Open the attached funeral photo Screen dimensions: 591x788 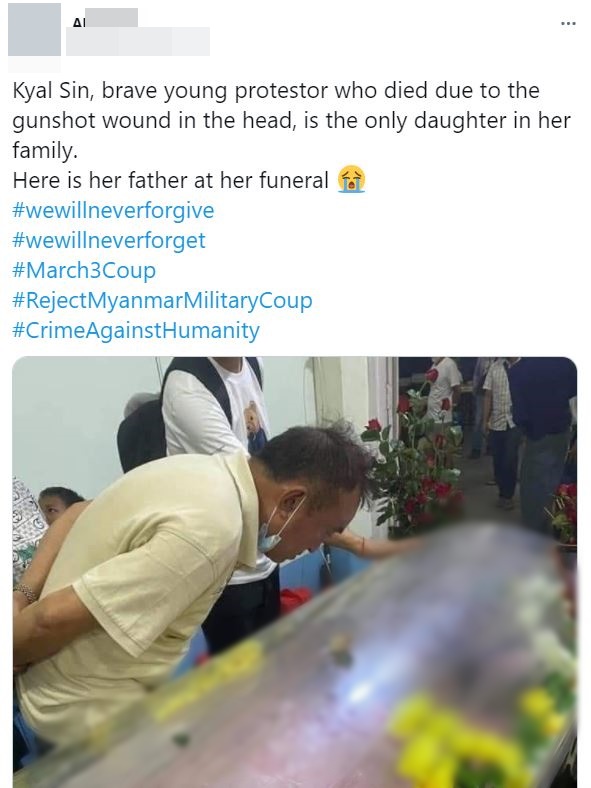[295, 572]
